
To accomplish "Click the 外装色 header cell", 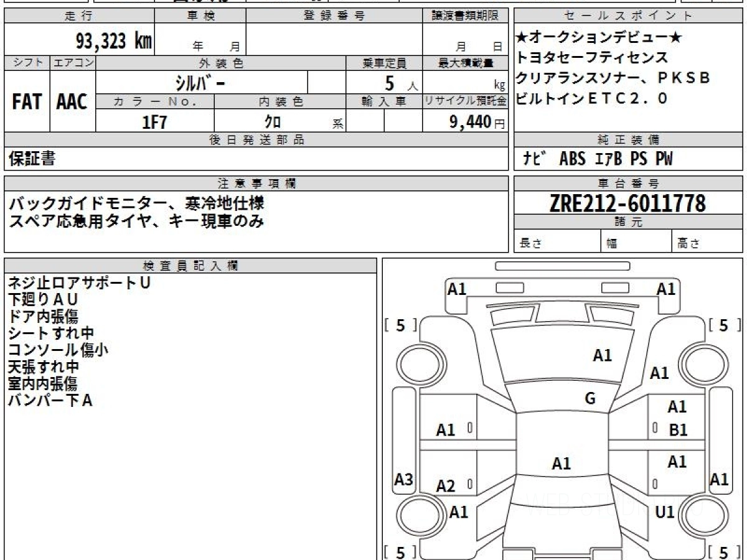I will click(221, 63).
